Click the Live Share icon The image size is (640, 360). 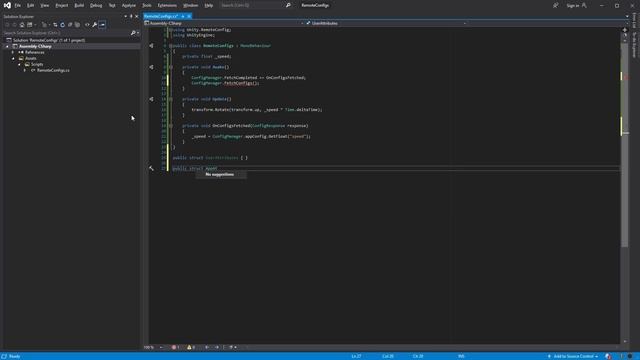point(556,5)
